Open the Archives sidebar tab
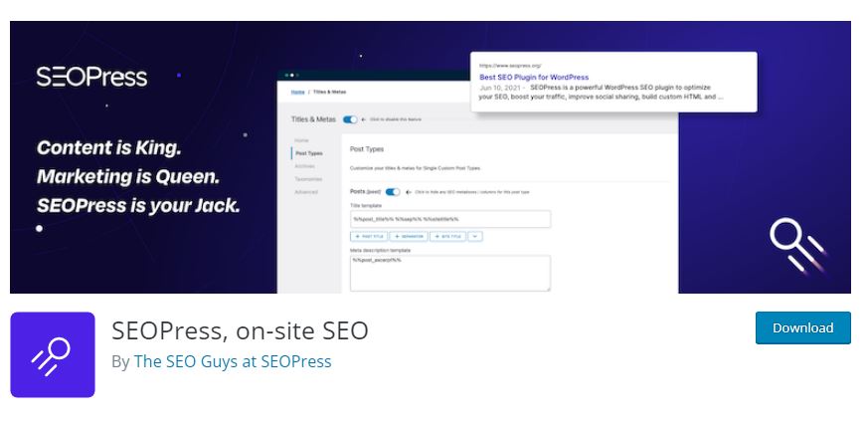The width and height of the screenshot is (868, 427). [x=304, y=166]
